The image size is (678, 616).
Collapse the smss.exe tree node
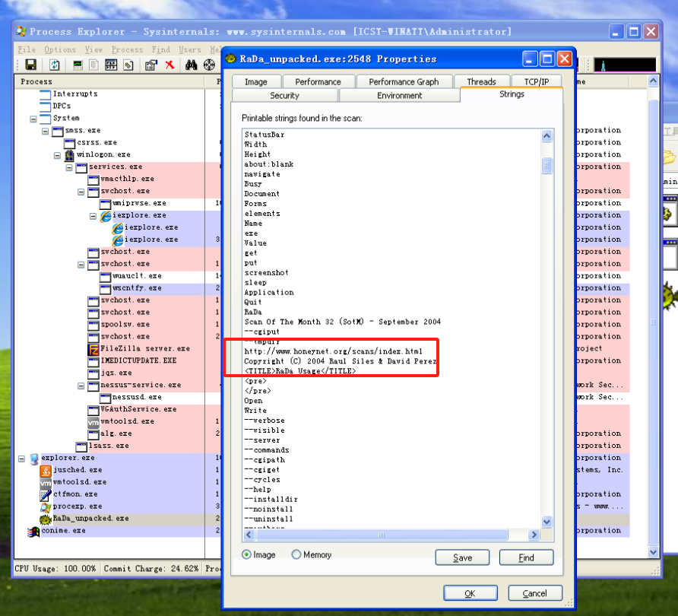click(x=46, y=131)
